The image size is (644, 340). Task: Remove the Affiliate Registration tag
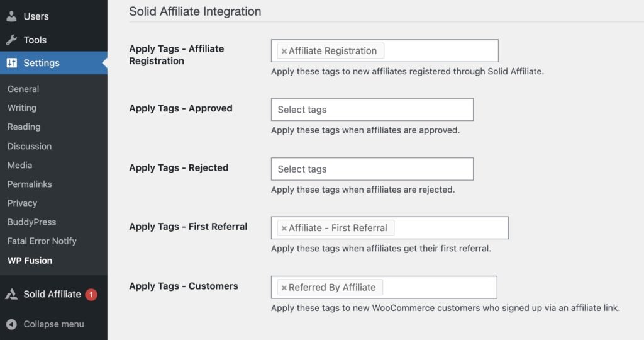(284, 52)
